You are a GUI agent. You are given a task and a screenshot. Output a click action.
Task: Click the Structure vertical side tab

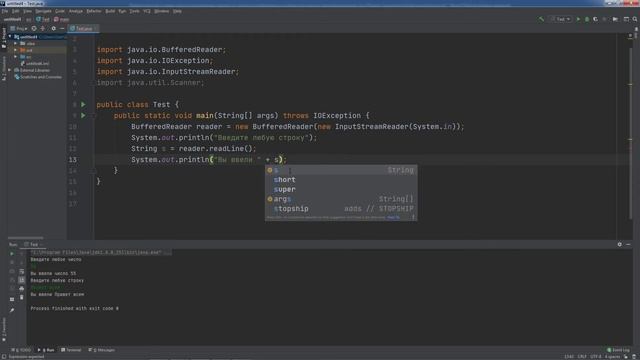(x=4, y=67)
